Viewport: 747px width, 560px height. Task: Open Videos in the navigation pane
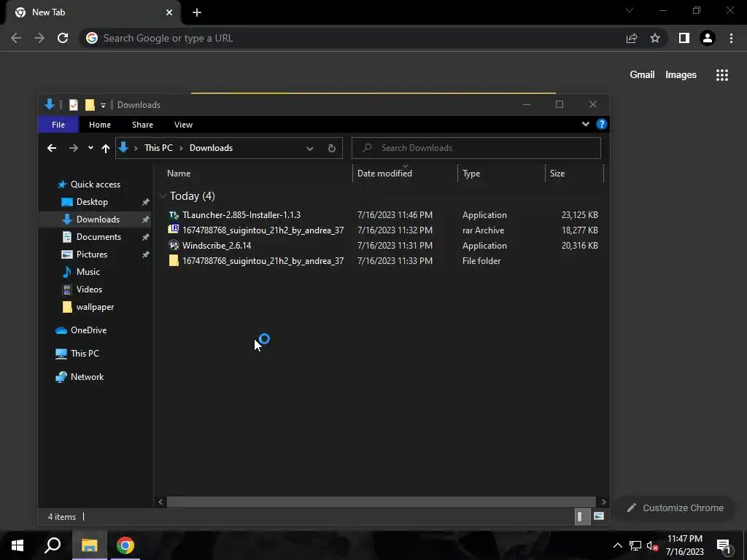click(89, 289)
